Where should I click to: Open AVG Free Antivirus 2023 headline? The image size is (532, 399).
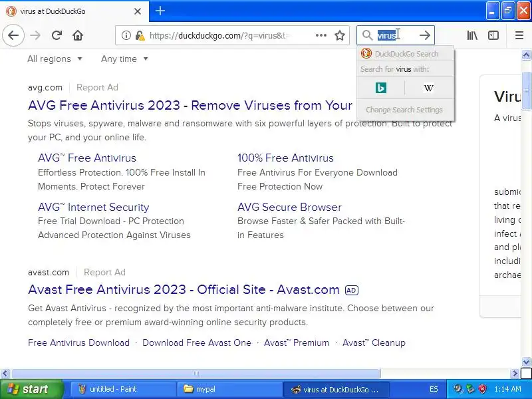pos(190,105)
